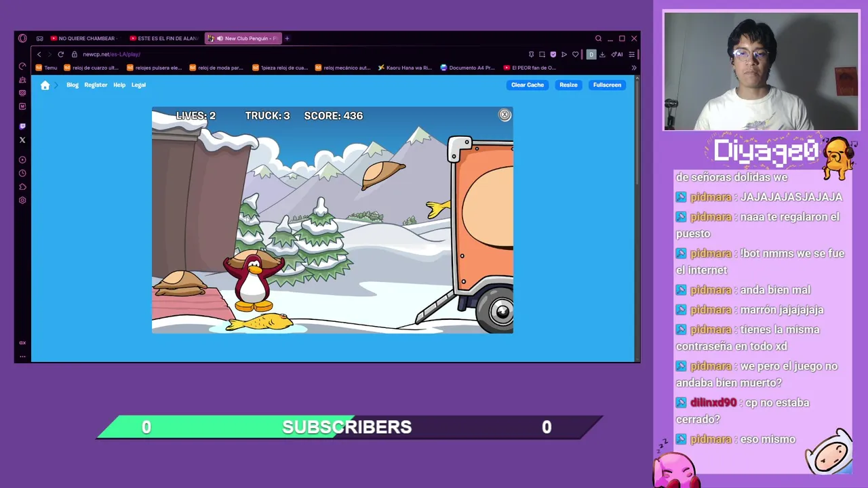Expand the bookmarks overflow chevron
This screenshot has width=868, height=488.
click(634, 68)
